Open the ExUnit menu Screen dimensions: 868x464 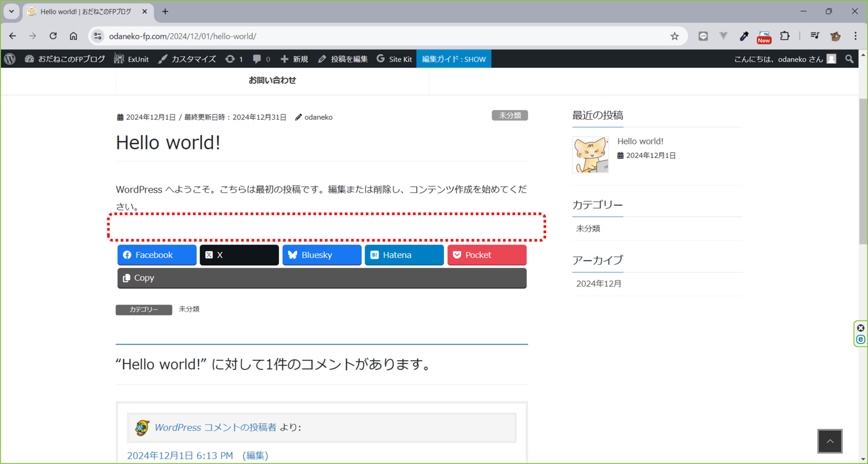click(x=131, y=59)
